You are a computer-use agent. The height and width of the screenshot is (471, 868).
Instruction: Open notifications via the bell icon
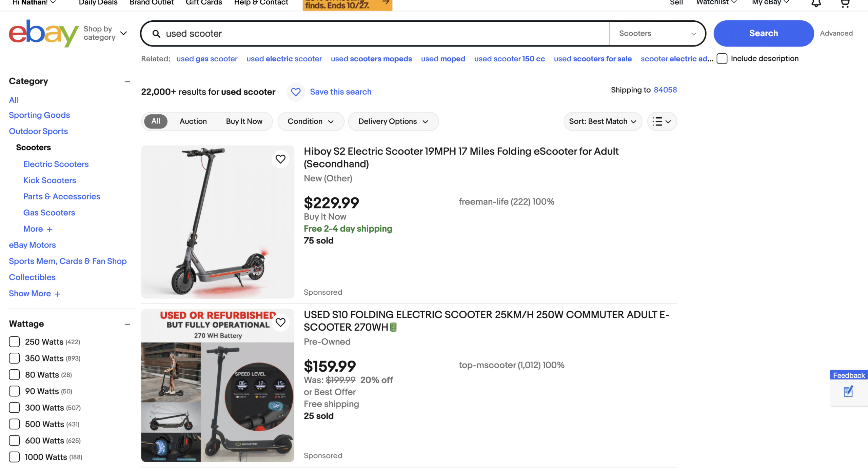pyautogui.click(x=816, y=3)
